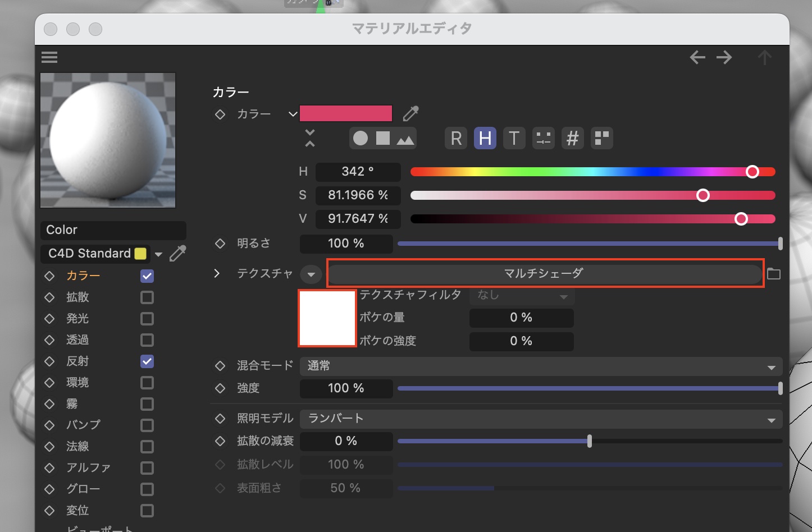812x532 pixels.
Task: Select the カラー channel in the list
Action: pos(83,276)
